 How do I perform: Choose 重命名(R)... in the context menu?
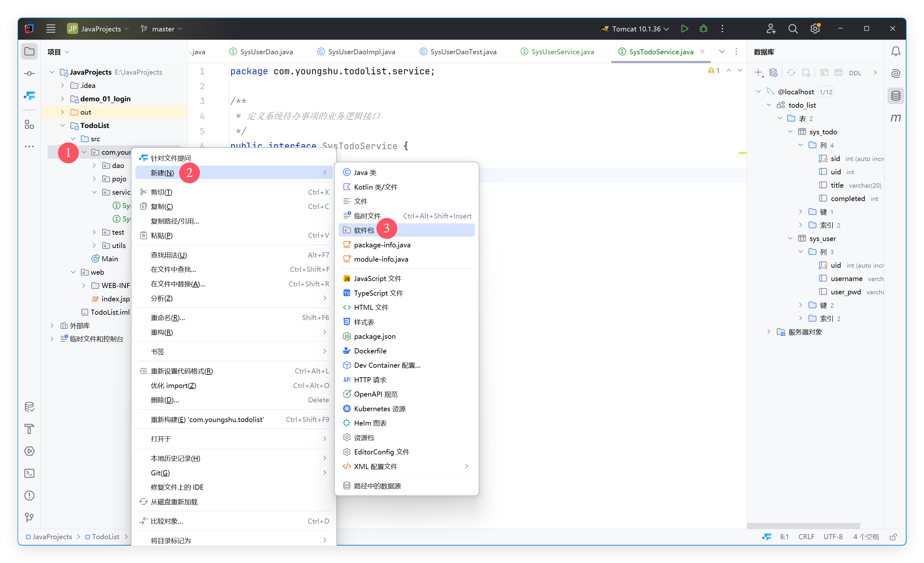pos(234,318)
